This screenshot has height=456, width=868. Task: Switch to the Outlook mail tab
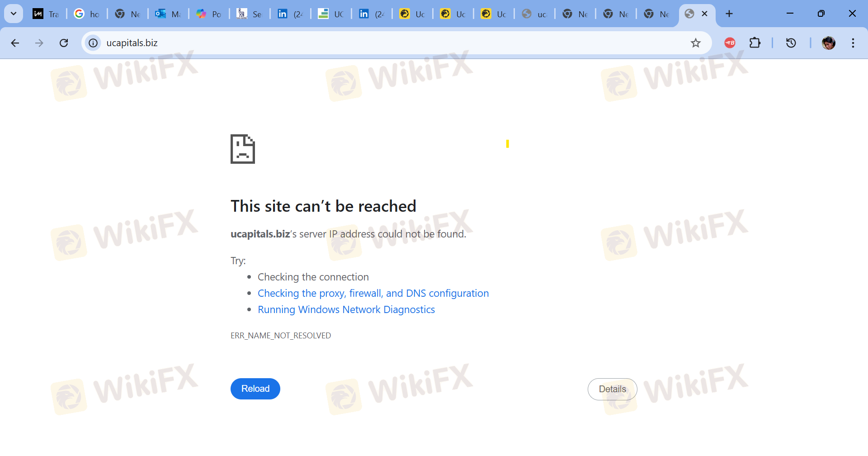click(x=168, y=14)
